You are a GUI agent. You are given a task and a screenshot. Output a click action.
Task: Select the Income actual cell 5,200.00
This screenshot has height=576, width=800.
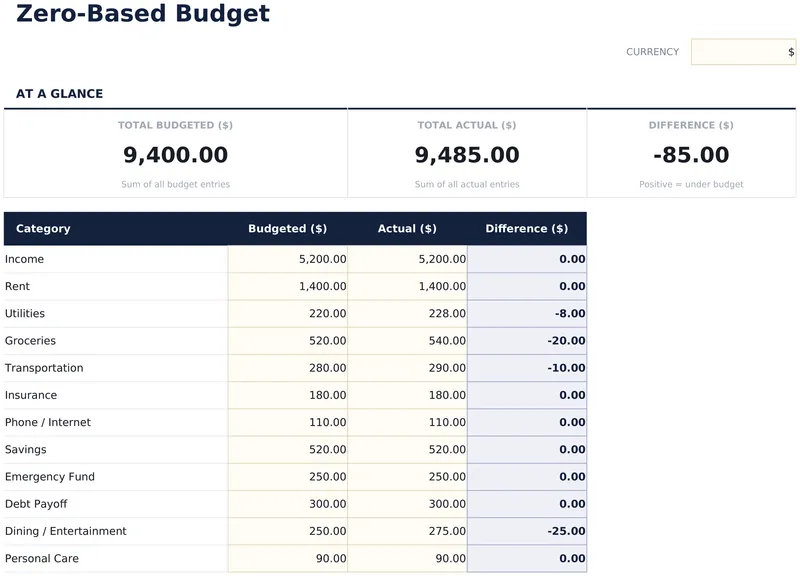tap(407, 259)
